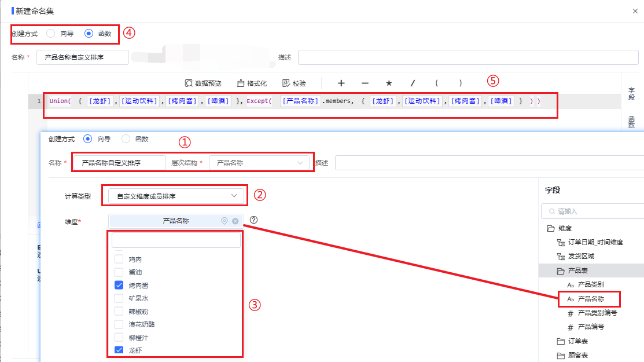Uncheck the 龙虾 checkbox
This screenshot has width=644, height=362.
(119, 350)
